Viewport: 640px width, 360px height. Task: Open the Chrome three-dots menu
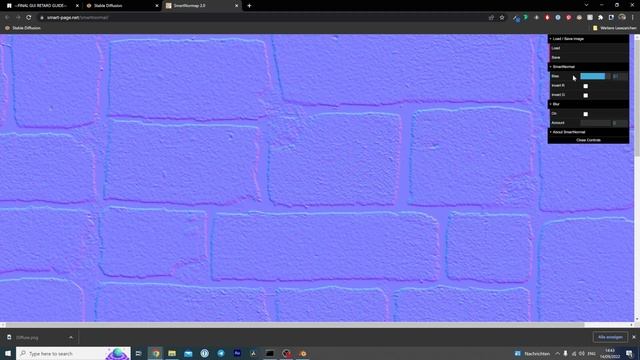(633, 18)
